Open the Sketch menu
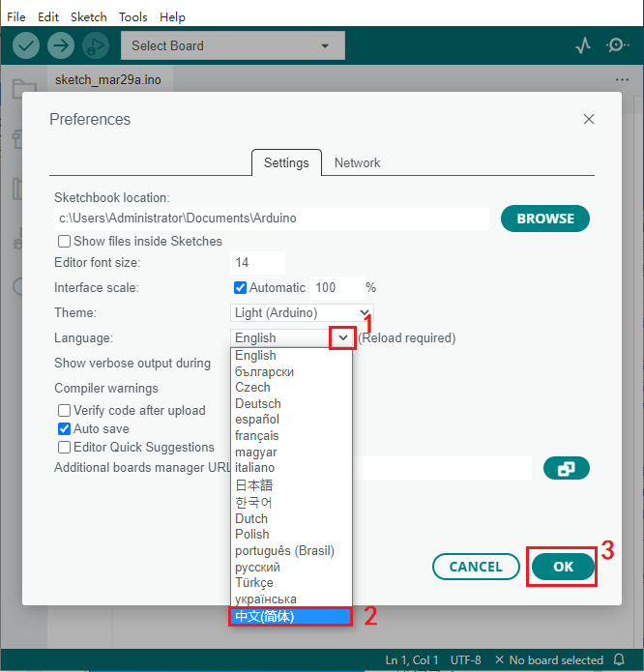644x672 pixels. (x=89, y=17)
